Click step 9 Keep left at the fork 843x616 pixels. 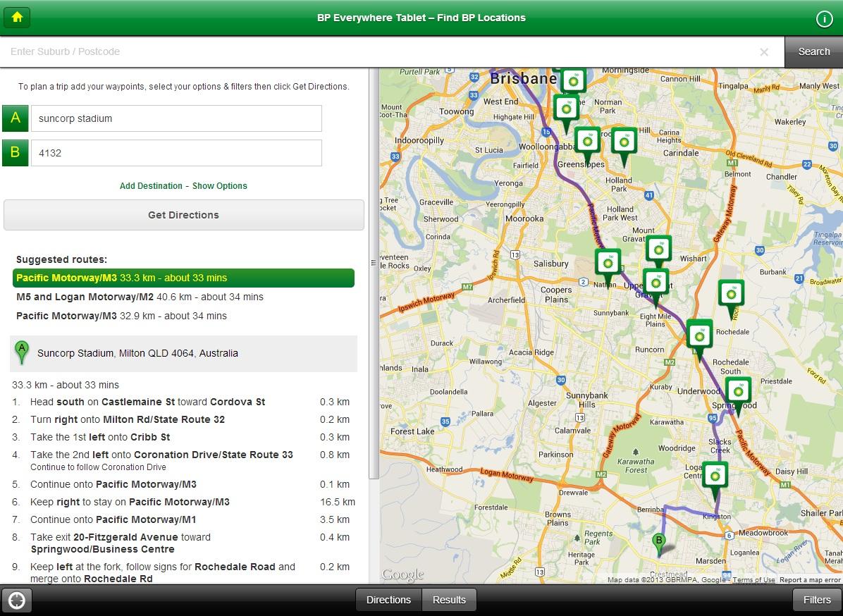(180, 572)
